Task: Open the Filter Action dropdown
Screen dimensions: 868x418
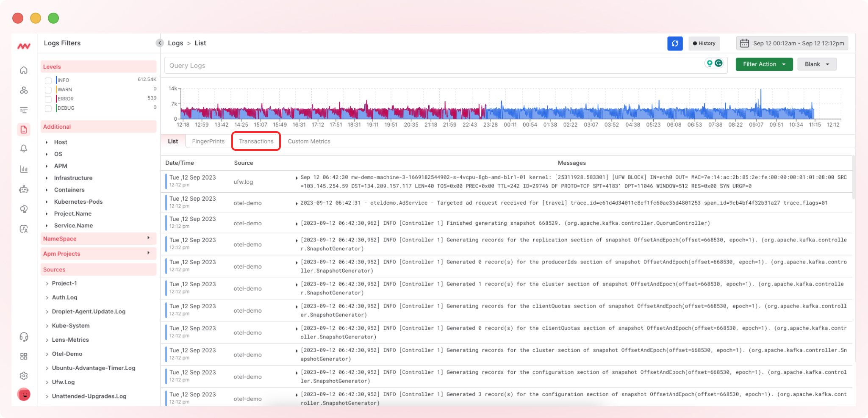Action: (x=764, y=64)
